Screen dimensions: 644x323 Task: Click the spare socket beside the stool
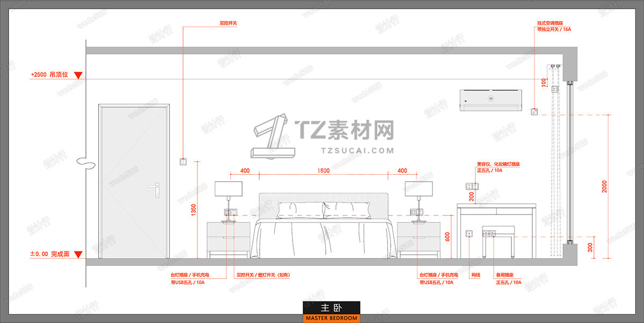(x=491, y=234)
